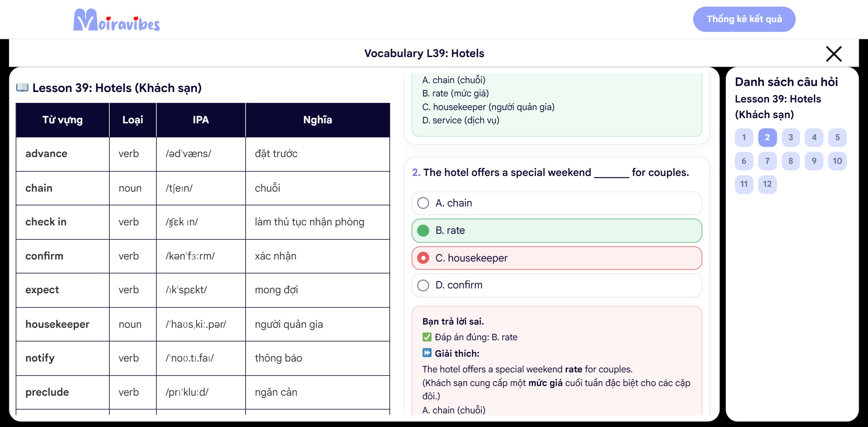Select current question 2 button
This screenshot has width=868, height=427.
click(768, 137)
